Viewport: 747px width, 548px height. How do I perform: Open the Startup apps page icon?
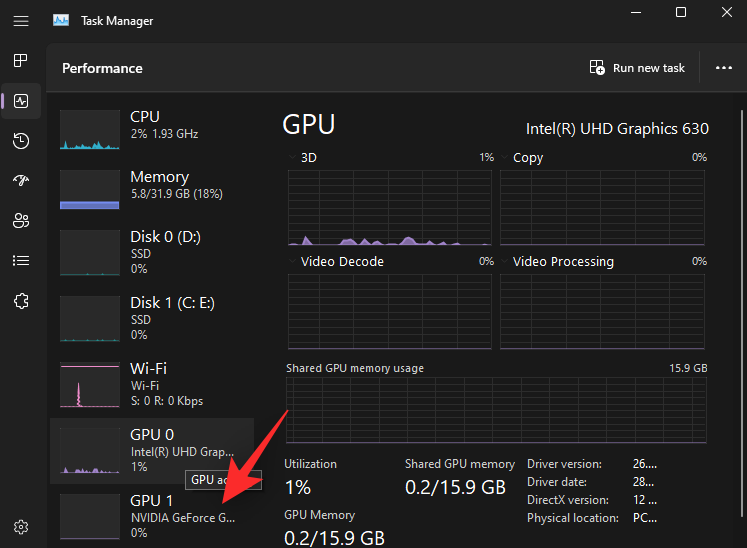click(21, 180)
